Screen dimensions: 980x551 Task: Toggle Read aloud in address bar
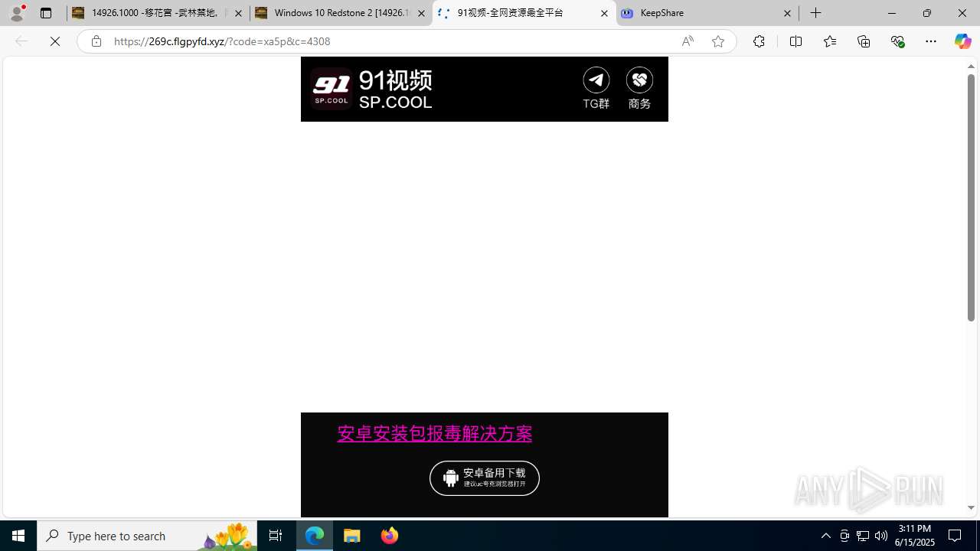688,41
